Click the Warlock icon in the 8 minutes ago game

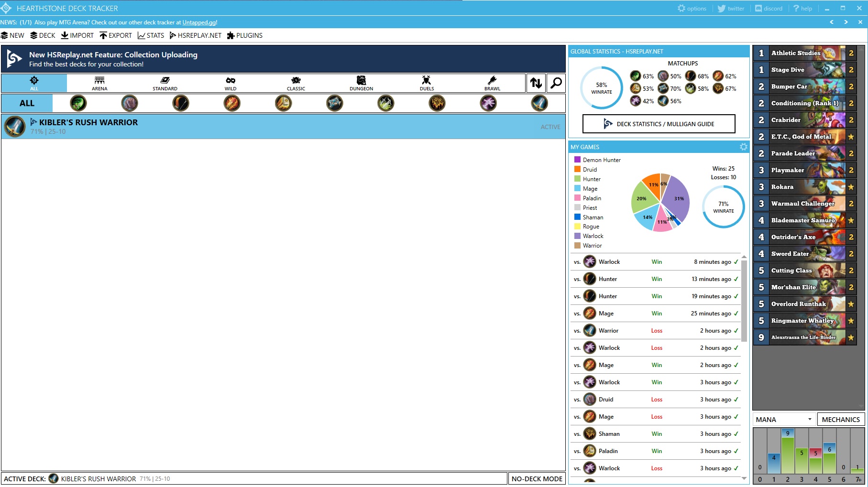tap(590, 262)
